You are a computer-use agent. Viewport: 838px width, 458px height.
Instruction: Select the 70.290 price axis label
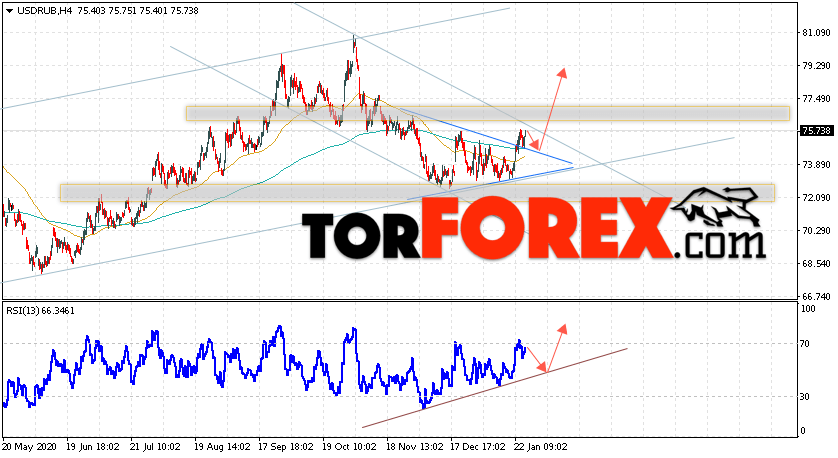tap(816, 231)
